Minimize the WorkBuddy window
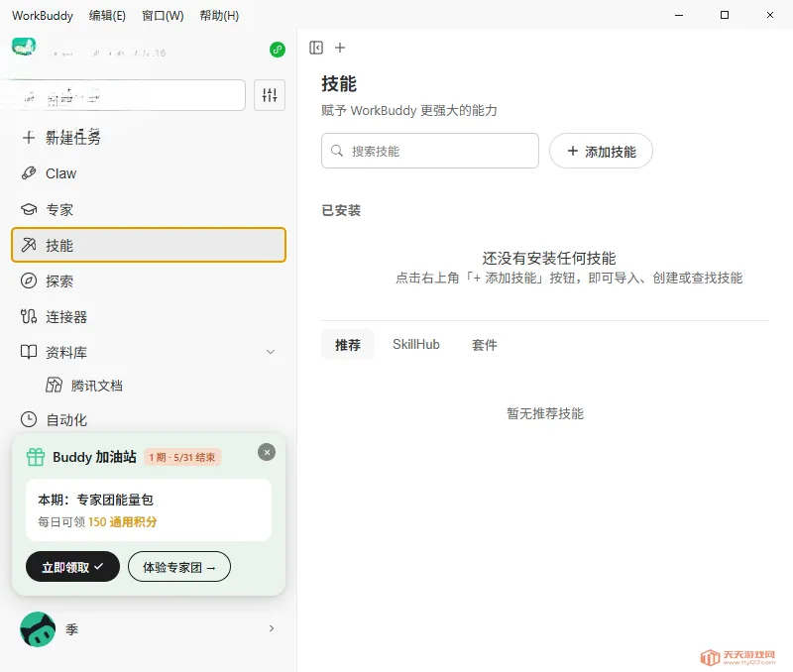The image size is (793, 672). (x=679, y=15)
